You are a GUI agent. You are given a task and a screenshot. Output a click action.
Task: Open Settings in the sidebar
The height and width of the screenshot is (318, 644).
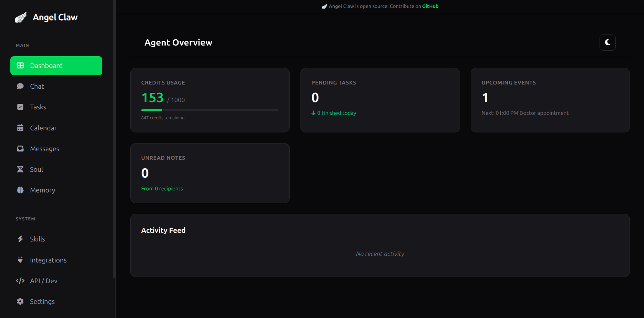[42, 301]
